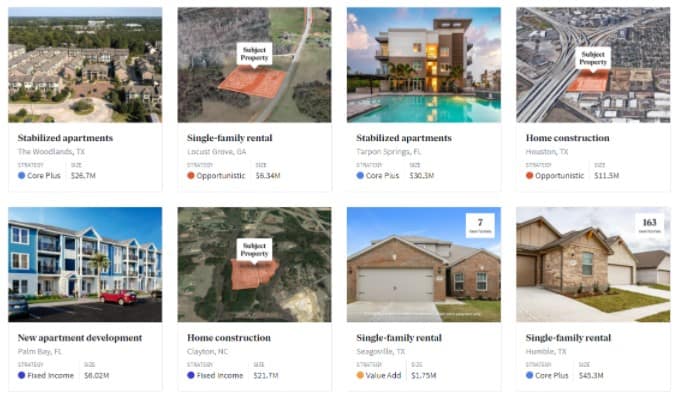Open Home construction Clayton, NC title

229,338
